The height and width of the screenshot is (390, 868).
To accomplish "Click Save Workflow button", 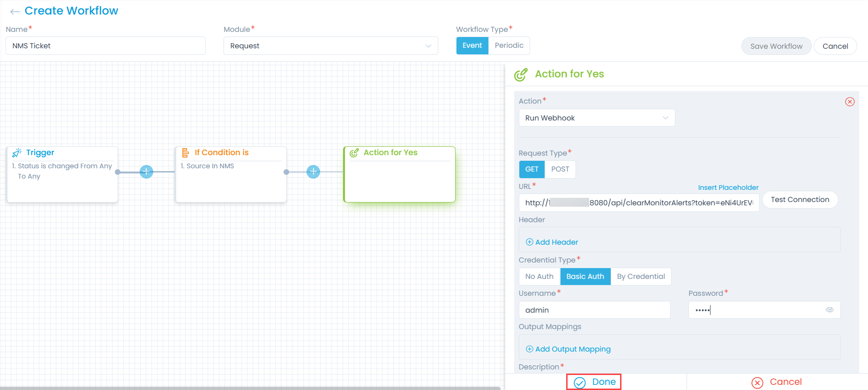I will (x=776, y=46).
